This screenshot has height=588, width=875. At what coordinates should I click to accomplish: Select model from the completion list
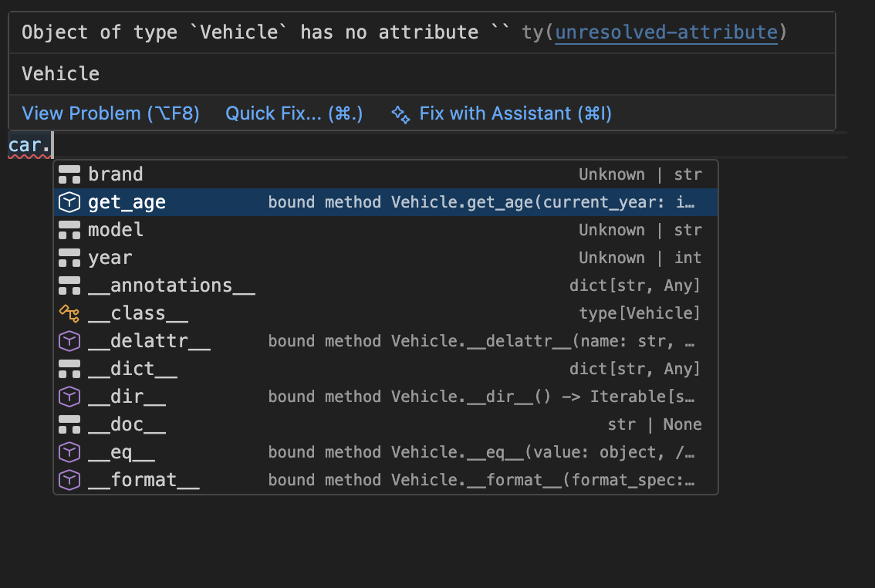point(116,229)
